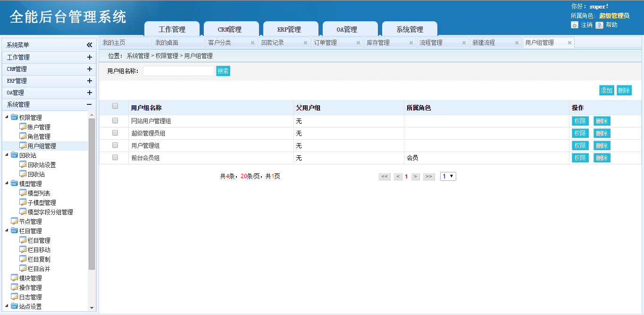
Task: Open the page number dropdown
Action: click(x=448, y=176)
